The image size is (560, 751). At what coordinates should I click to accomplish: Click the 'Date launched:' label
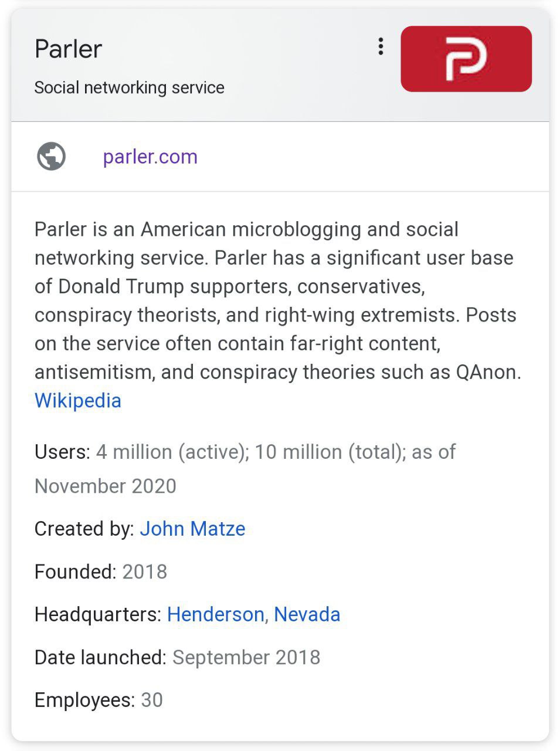(x=100, y=657)
